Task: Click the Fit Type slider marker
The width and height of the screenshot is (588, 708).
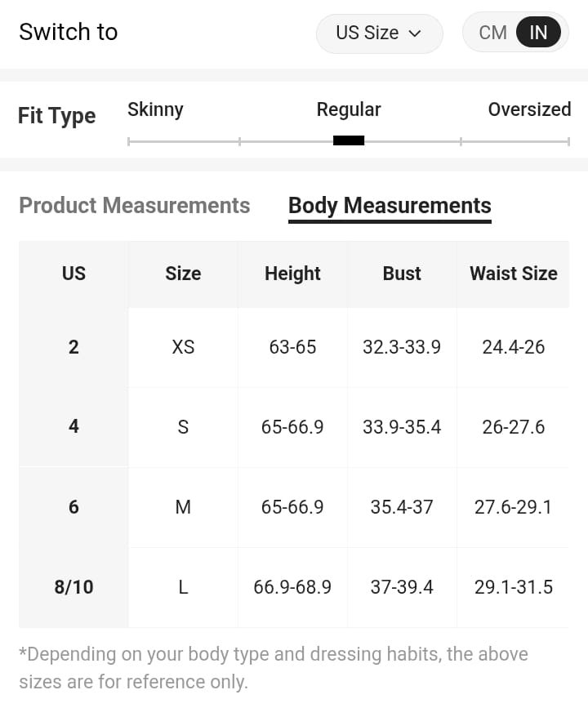Action: [x=349, y=140]
